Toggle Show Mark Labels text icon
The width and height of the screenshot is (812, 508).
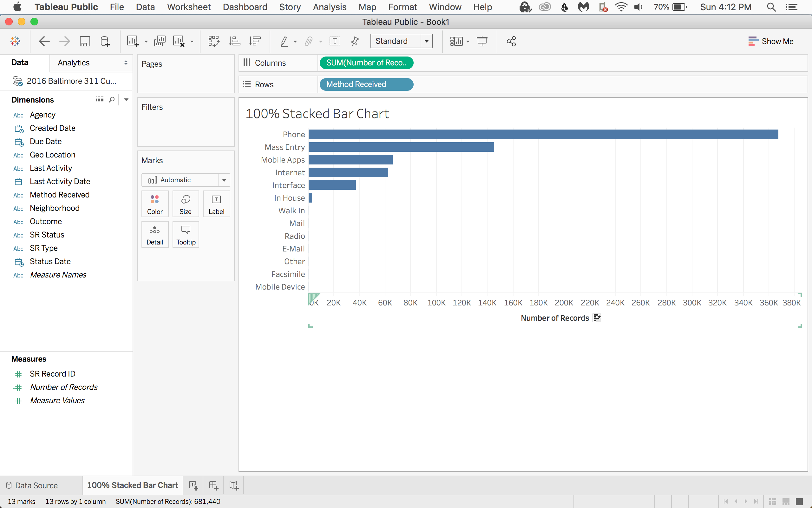point(335,41)
